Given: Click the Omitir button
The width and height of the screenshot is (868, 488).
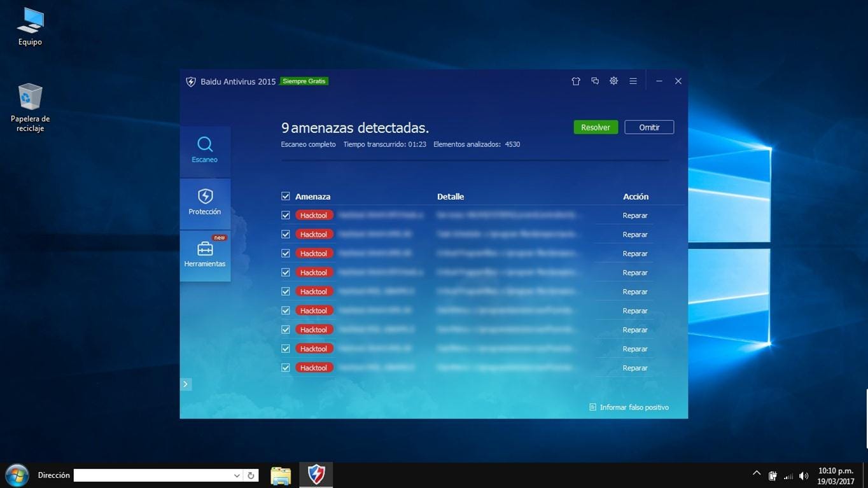Looking at the screenshot, I should [649, 127].
